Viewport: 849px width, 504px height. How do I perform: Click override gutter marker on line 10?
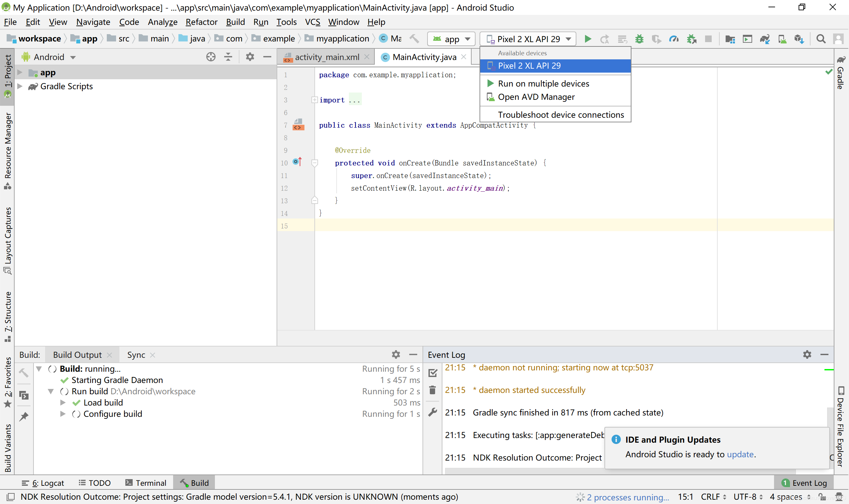click(x=297, y=162)
